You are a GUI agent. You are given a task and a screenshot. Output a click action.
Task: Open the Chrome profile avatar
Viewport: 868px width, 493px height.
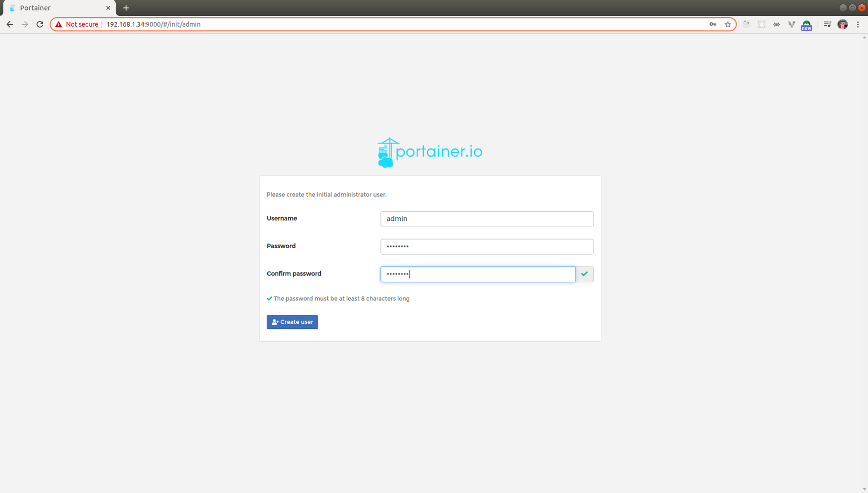843,24
